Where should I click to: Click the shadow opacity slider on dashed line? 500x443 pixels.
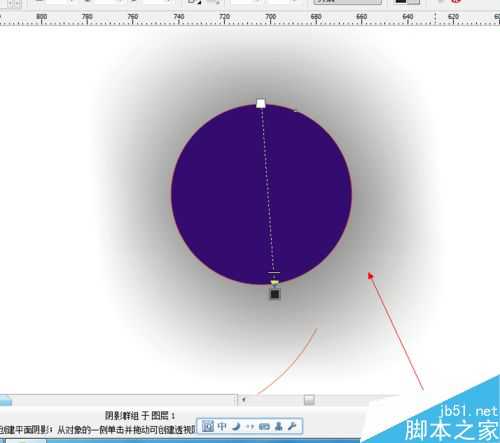click(x=274, y=273)
